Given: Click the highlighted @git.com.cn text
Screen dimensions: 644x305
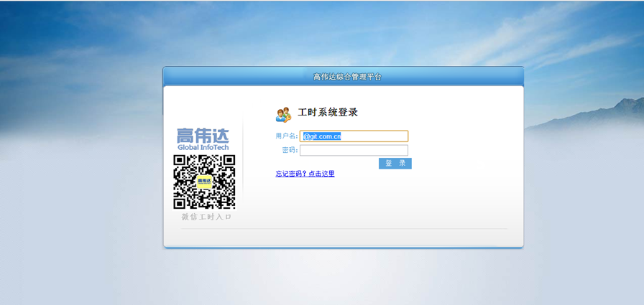Looking at the screenshot, I should 321,136.
